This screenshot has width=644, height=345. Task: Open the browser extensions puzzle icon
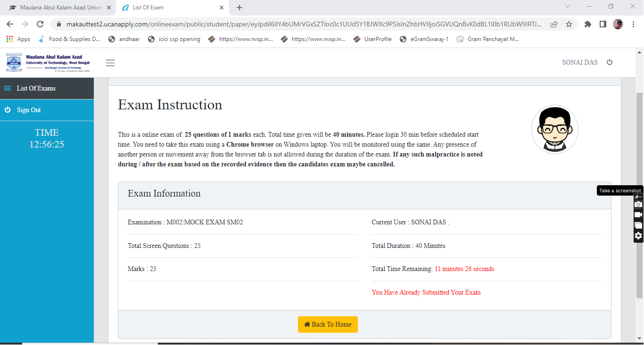pyautogui.click(x=587, y=24)
